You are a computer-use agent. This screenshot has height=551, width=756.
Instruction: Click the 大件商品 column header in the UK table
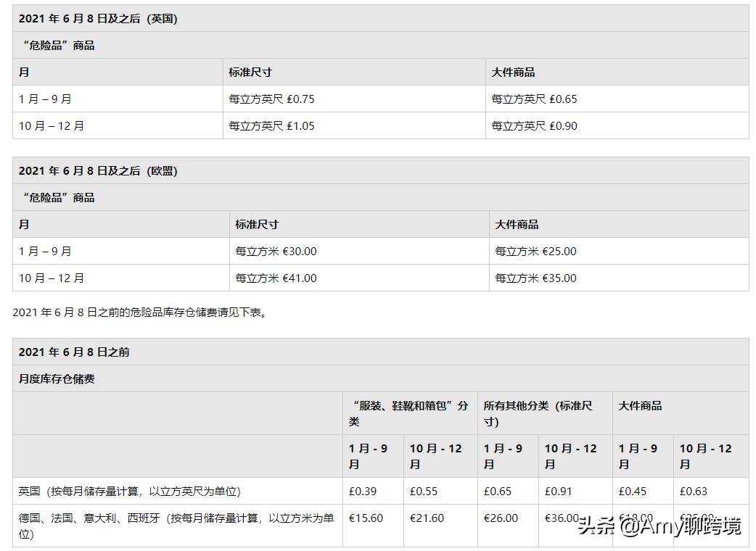(511, 72)
